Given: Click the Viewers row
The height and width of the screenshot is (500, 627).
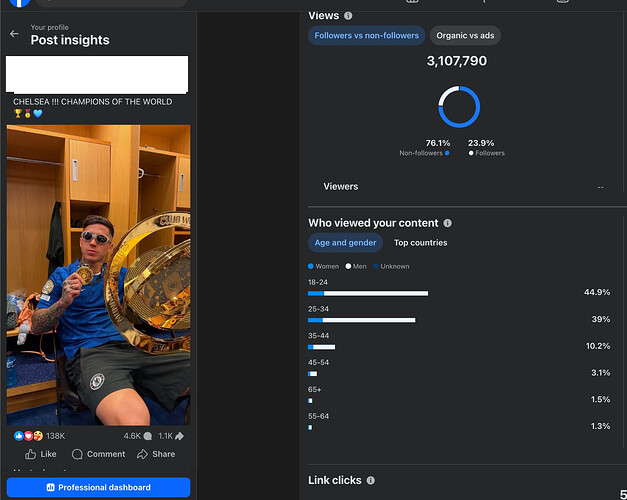Looking at the screenshot, I should pos(462,187).
